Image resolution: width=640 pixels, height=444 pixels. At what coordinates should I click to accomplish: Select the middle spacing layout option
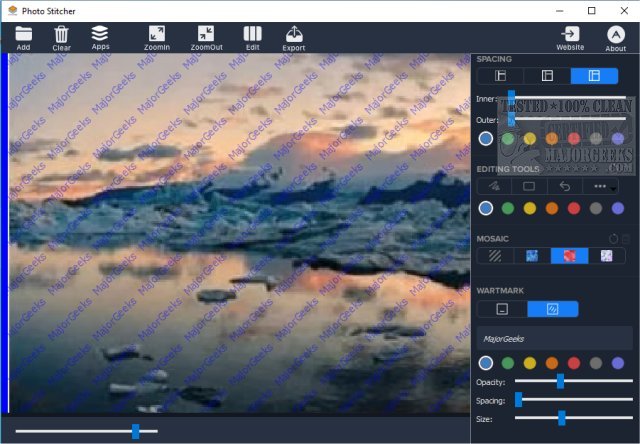[x=547, y=76]
